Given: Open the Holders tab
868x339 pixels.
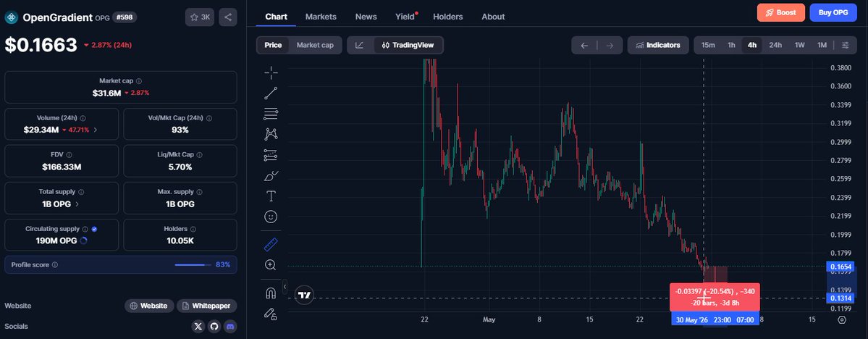Looking at the screenshot, I should tap(448, 17).
